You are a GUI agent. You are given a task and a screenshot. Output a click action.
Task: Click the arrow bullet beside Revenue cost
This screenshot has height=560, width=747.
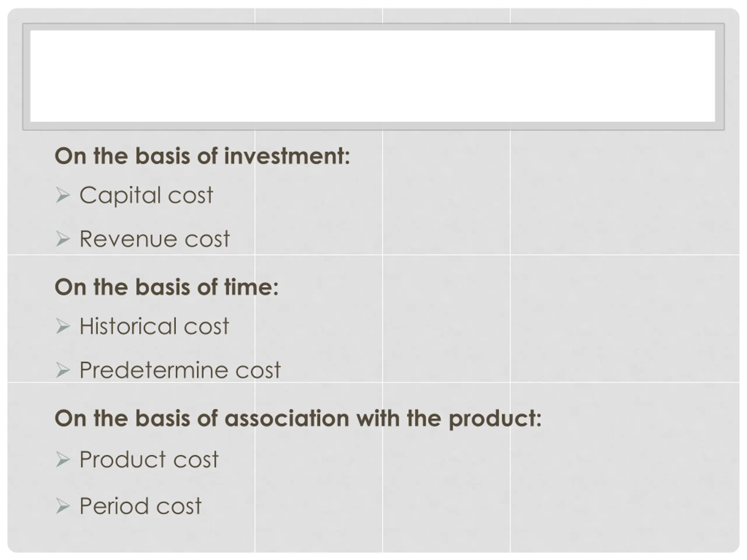(63, 239)
